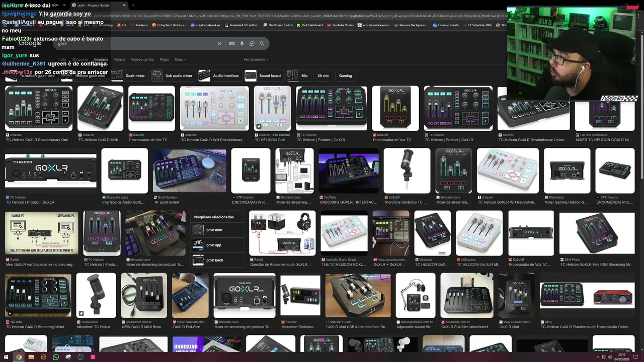The image size is (644, 362).
Task: Open the Cotações Câmbio bookmark
Action: tap(169, 25)
